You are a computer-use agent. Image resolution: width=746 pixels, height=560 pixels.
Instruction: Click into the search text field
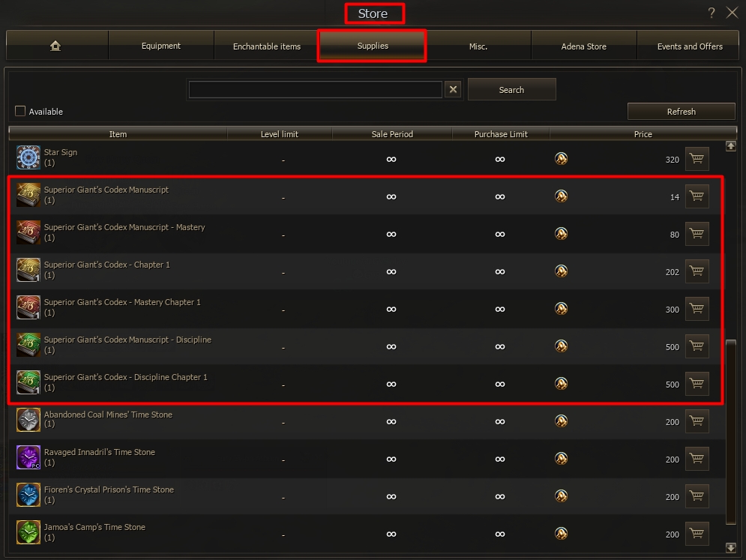(315, 90)
